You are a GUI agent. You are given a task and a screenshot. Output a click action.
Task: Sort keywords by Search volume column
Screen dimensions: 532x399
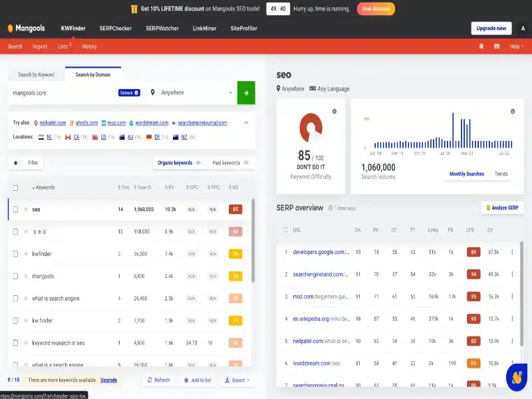[142, 188]
